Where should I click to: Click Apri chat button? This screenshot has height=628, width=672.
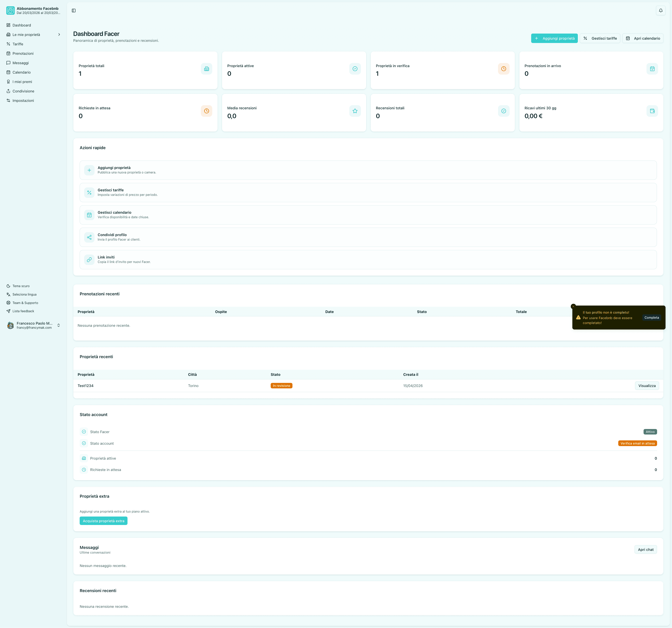pos(645,549)
